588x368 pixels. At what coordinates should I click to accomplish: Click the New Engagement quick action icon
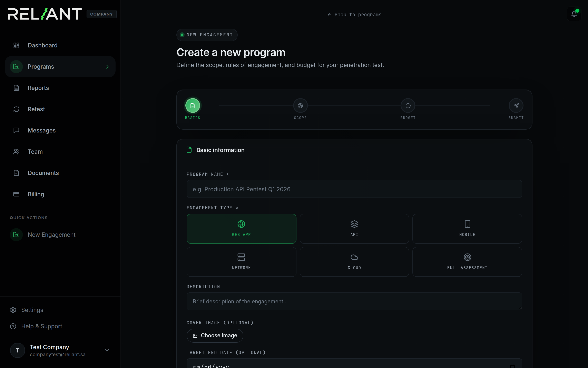[16, 235]
